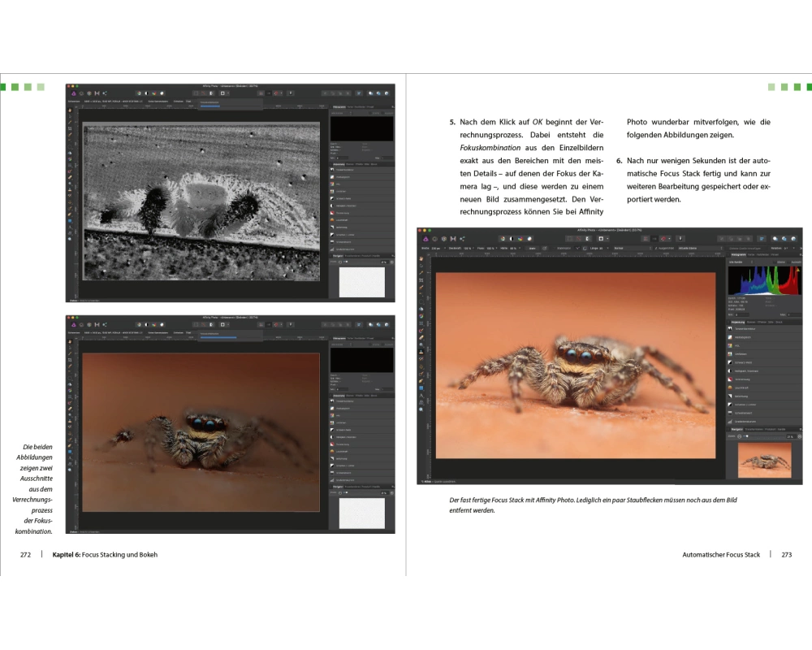812x650 pixels.
Task: Click Export Persona share icon in grayscale screenshot
Action: click(106, 93)
